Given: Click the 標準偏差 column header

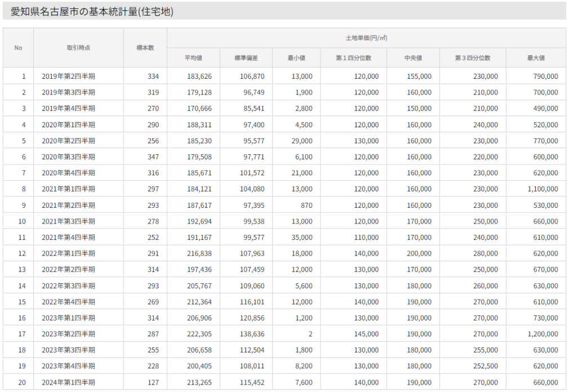Looking at the screenshot, I should [246, 58].
